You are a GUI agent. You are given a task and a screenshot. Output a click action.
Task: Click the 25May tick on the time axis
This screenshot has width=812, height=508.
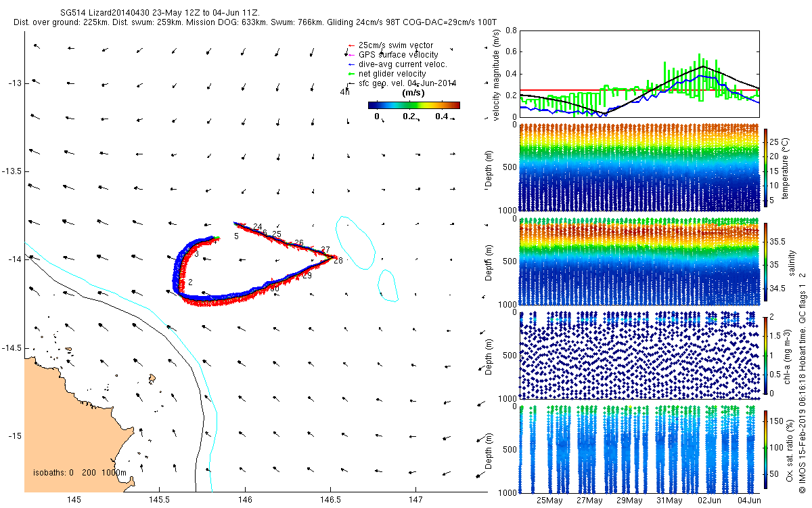click(x=549, y=501)
